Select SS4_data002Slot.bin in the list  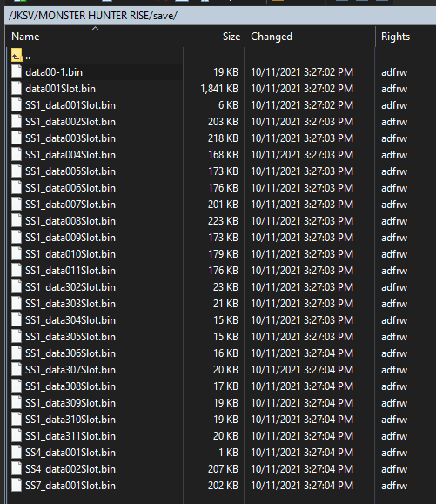70,469
